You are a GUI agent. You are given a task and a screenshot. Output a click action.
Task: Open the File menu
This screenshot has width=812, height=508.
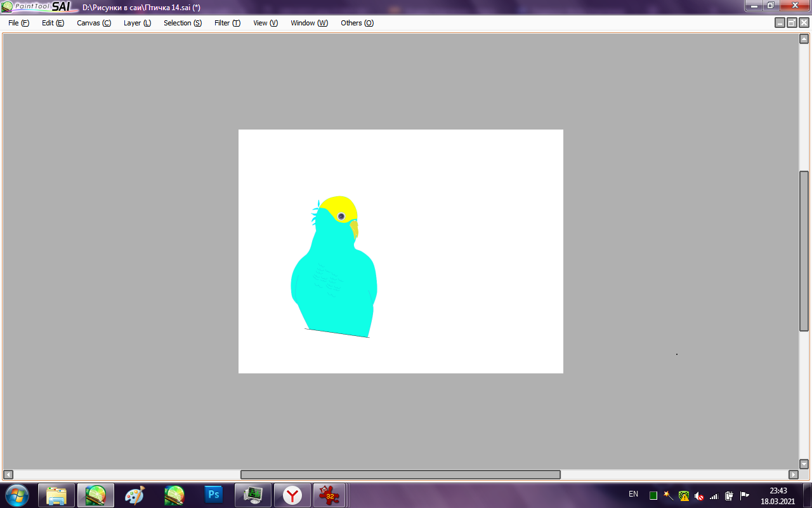tap(18, 23)
